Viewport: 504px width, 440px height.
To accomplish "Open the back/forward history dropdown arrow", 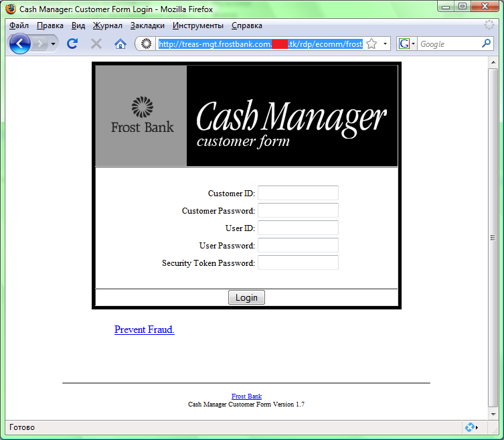I will pos(53,44).
